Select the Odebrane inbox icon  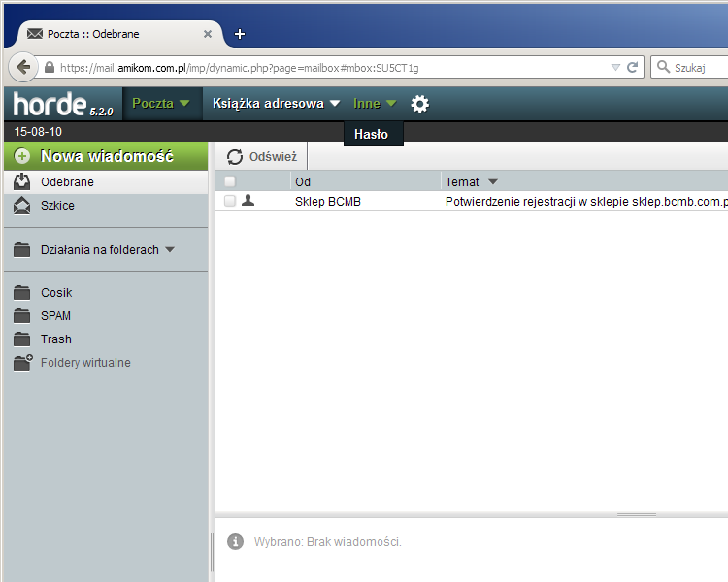[x=22, y=182]
